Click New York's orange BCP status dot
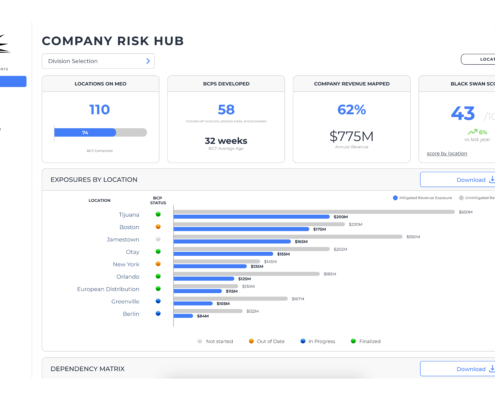This screenshot has height=400, width=495. [x=158, y=264]
